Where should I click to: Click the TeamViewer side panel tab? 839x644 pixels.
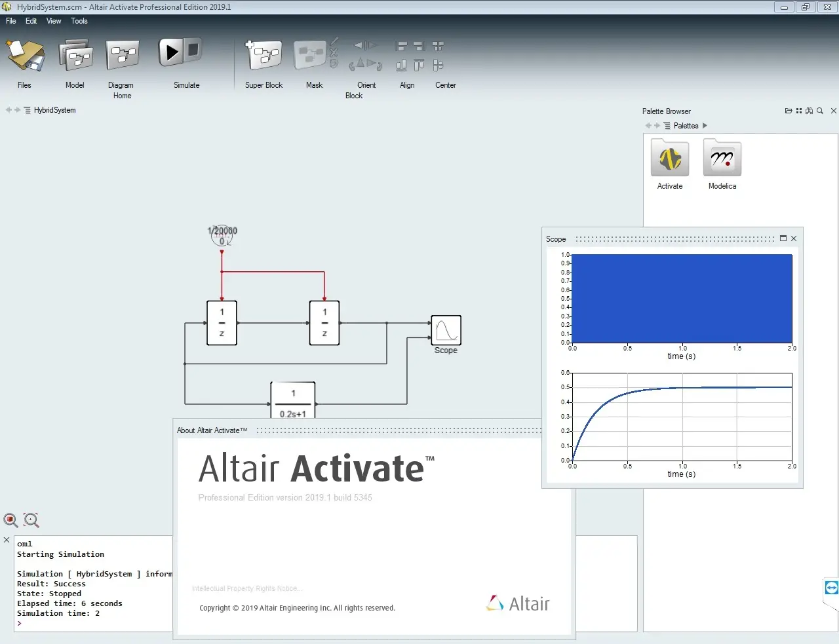click(831, 588)
